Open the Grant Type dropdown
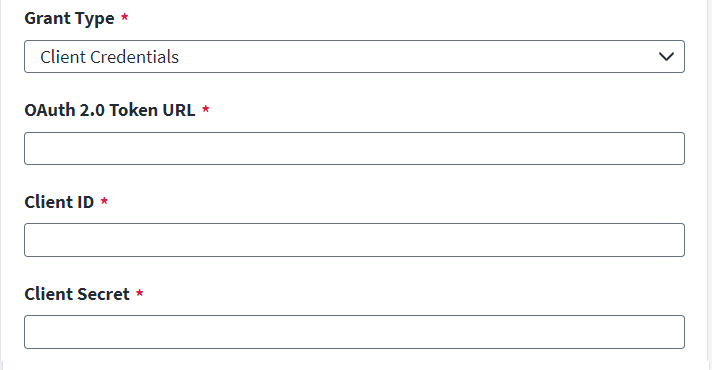712x370 pixels. click(354, 57)
